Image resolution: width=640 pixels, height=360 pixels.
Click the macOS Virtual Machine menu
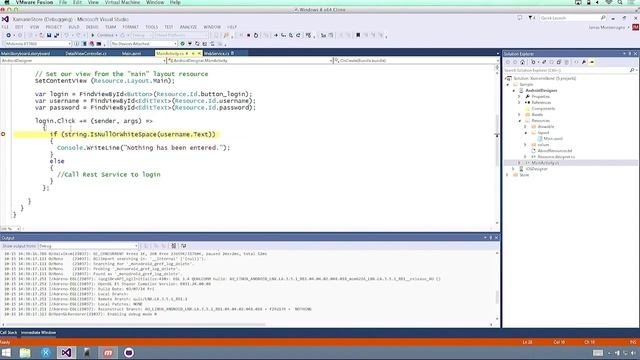click(x=122, y=2)
